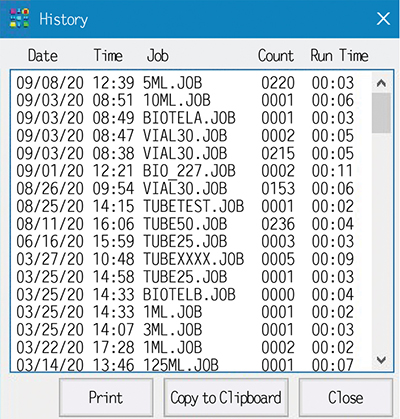Select the 125ML.JOB row
Viewport: 400px width, 419px height.
pyautogui.click(x=185, y=365)
